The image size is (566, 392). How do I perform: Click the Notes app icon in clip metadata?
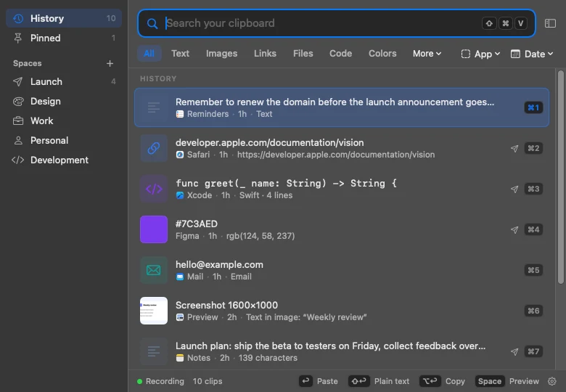tap(180, 358)
